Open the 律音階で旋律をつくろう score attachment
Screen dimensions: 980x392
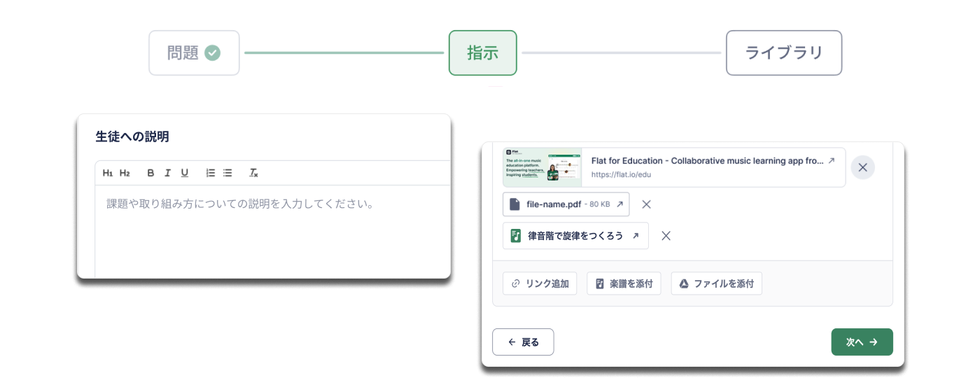coord(575,236)
